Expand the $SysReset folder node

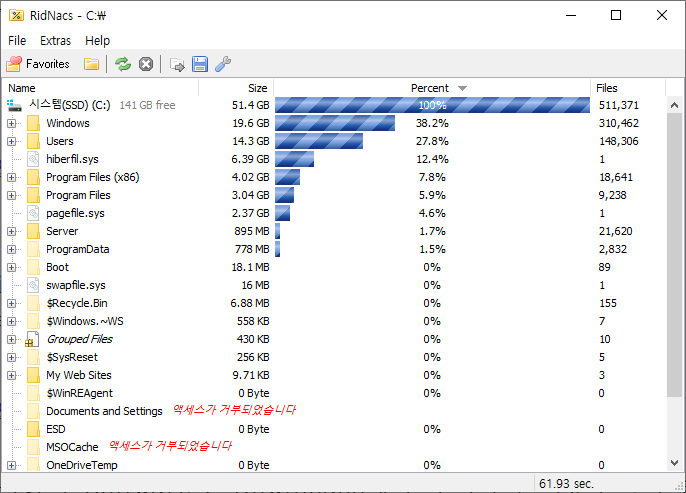click(11, 357)
